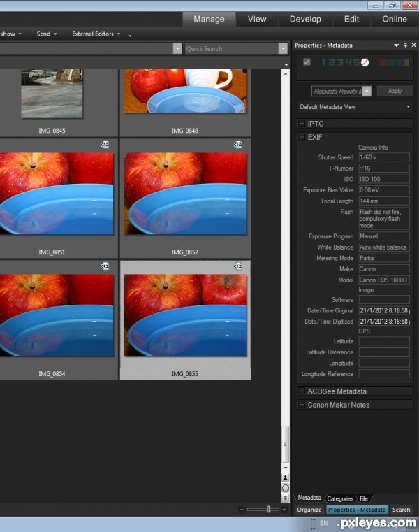Open dropdown arrow left of Quick Search
The image size is (419, 532).
pyautogui.click(x=177, y=48)
